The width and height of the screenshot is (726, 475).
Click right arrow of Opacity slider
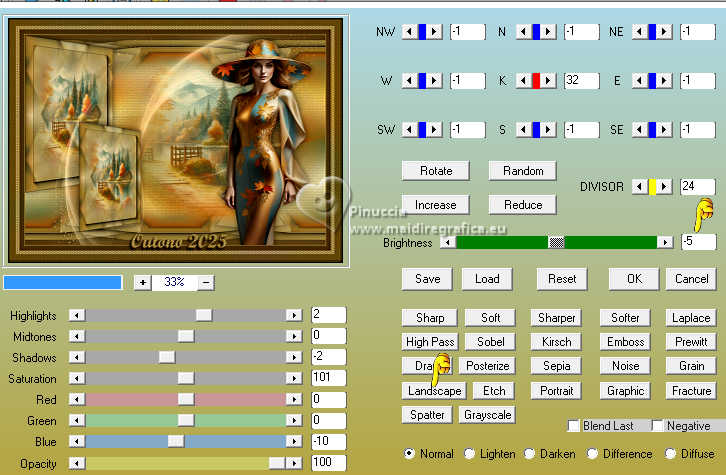coord(294,463)
